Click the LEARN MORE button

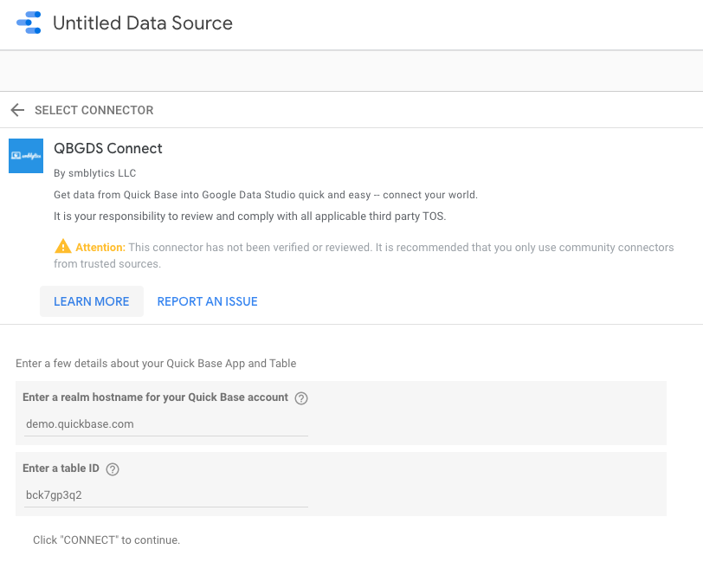point(92,301)
